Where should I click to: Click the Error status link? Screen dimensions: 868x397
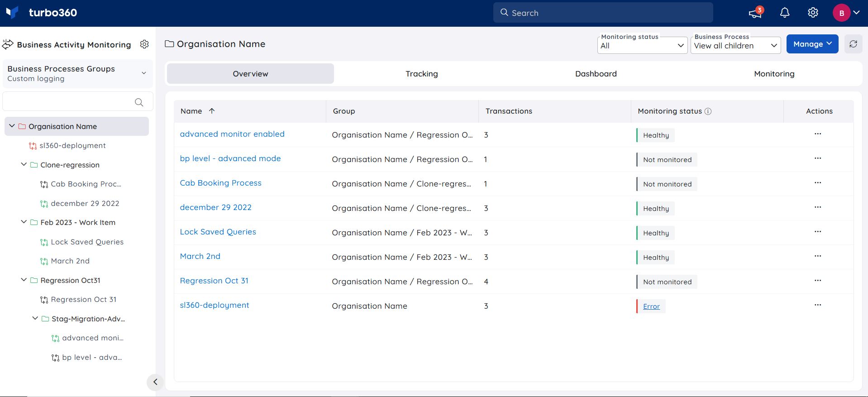[x=651, y=306]
